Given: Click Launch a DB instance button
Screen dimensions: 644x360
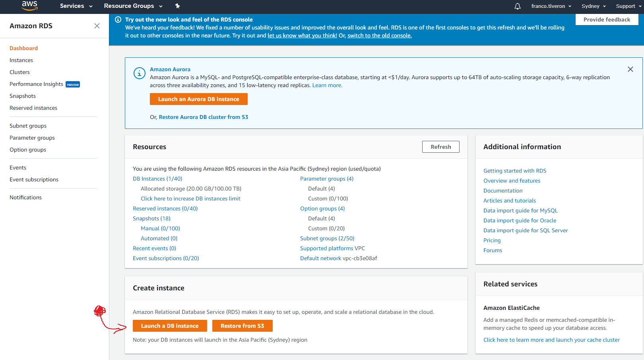Looking at the screenshot, I should click(170, 326).
